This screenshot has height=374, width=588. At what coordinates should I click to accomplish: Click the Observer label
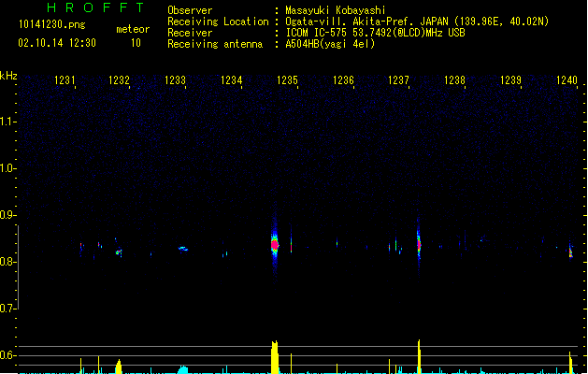(190, 10)
